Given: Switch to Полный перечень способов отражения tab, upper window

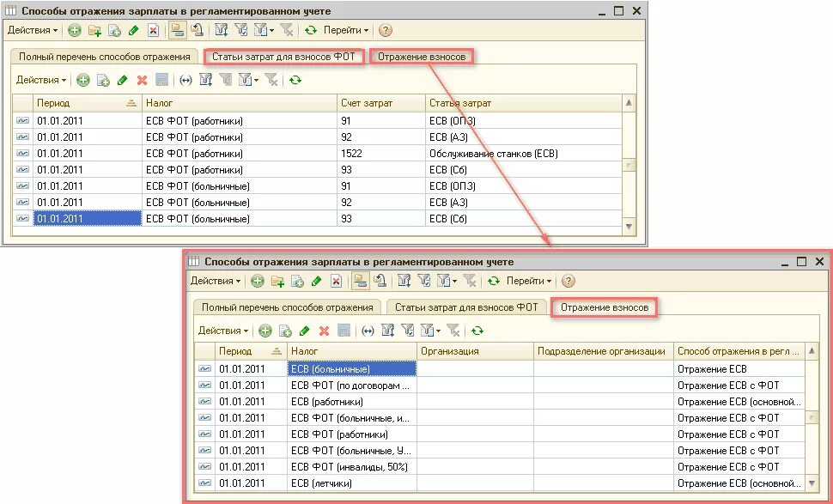Looking at the screenshot, I should click(x=105, y=57).
